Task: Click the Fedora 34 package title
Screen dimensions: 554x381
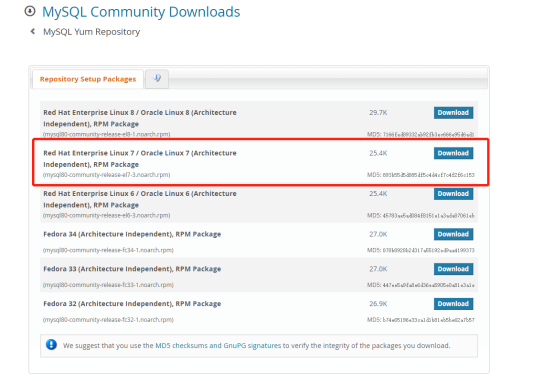Action: (132, 234)
